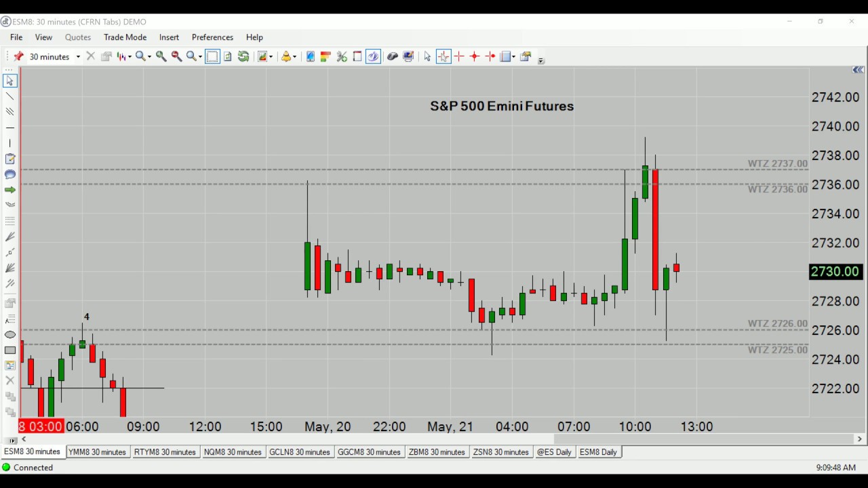Open the View menu

(x=43, y=37)
